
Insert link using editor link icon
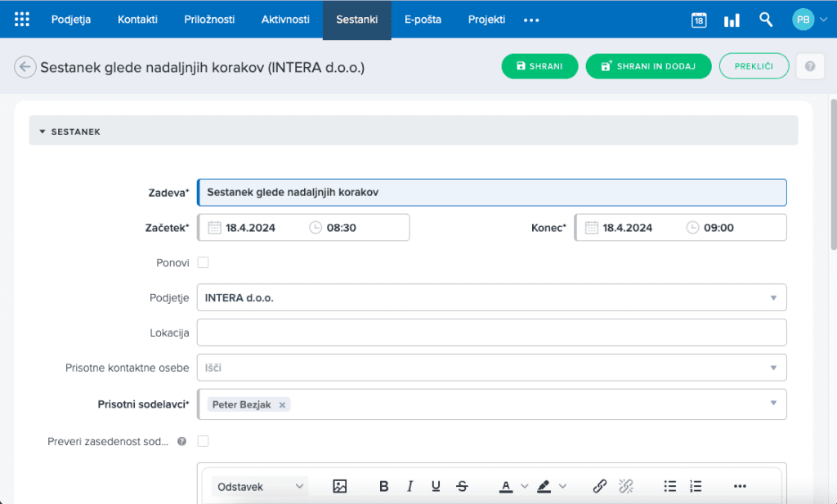[600, 486]
